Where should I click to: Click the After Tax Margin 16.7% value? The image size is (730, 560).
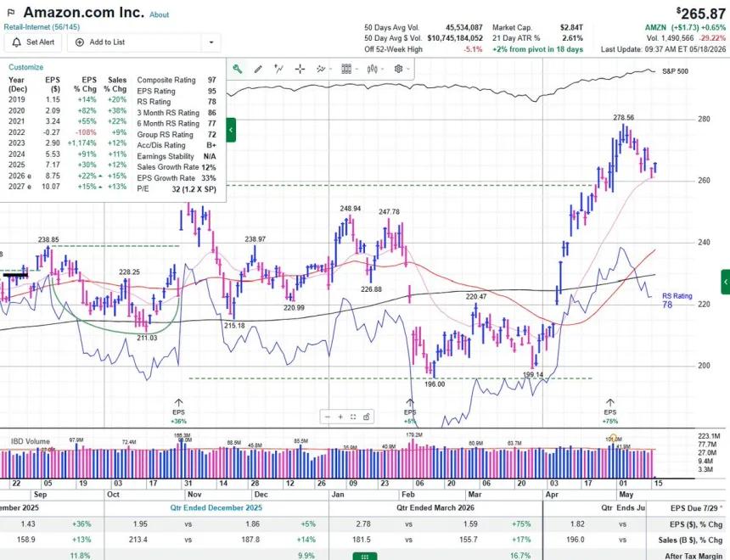[520, 556]
